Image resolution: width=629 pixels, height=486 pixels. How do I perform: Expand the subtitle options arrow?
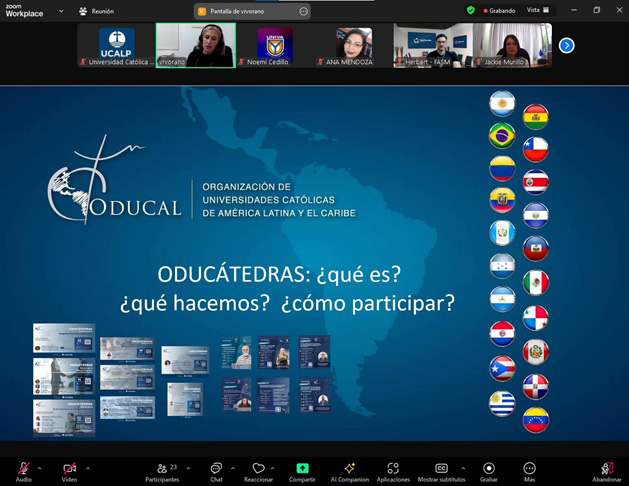tap(463, 468)
